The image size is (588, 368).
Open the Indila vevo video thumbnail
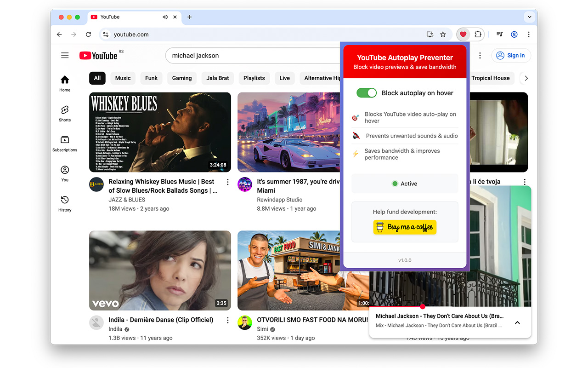click(x=160, y=270)
